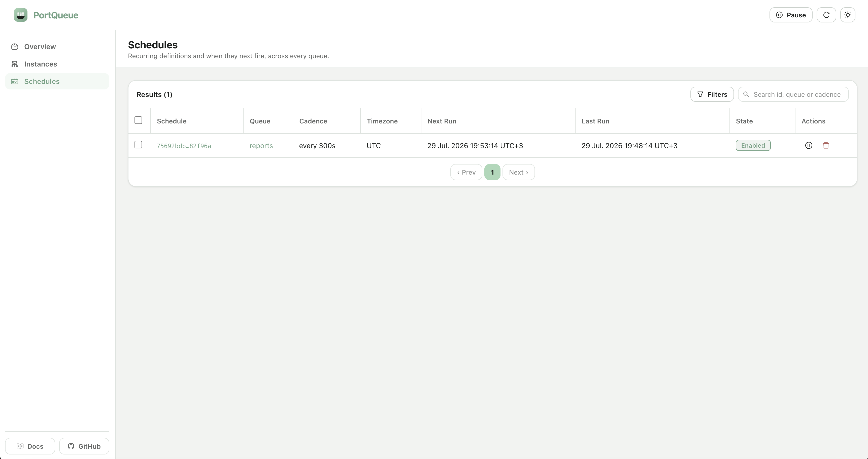Open schedule link 75692bdb…82f96a

(x=184, y=146)
